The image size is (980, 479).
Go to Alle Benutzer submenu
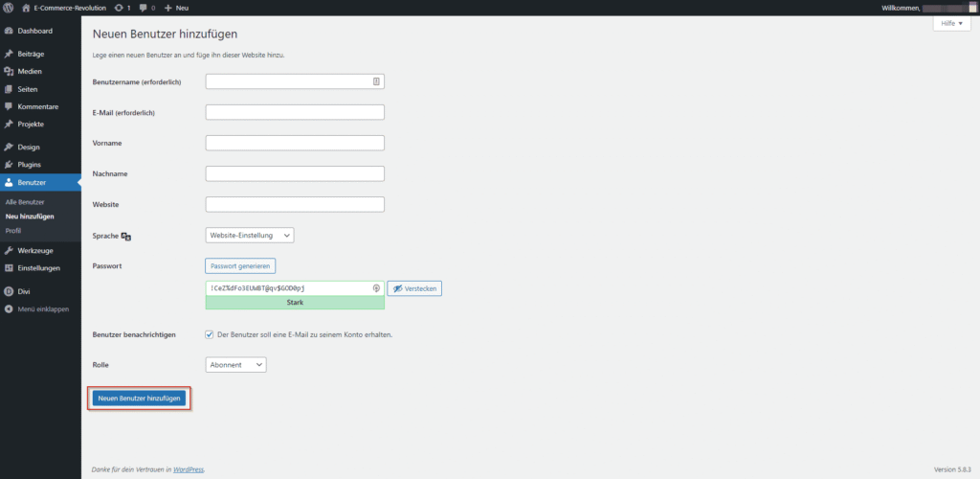pos(24,202)
